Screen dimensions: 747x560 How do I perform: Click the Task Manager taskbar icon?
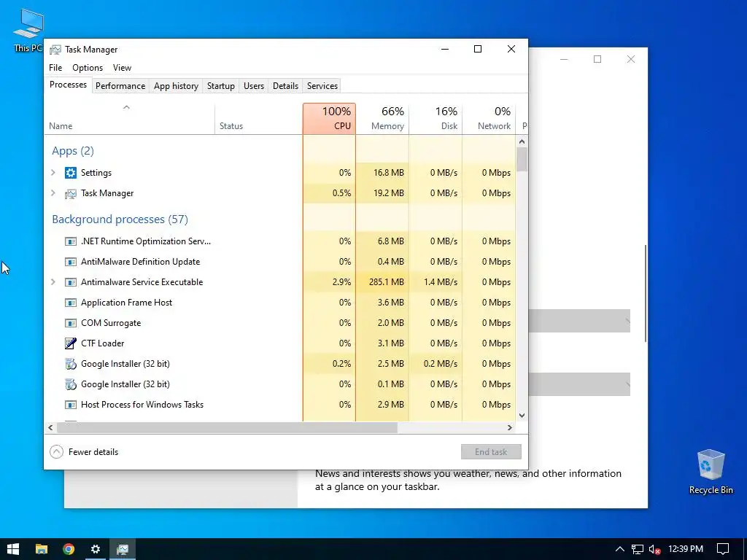(123, 549)
